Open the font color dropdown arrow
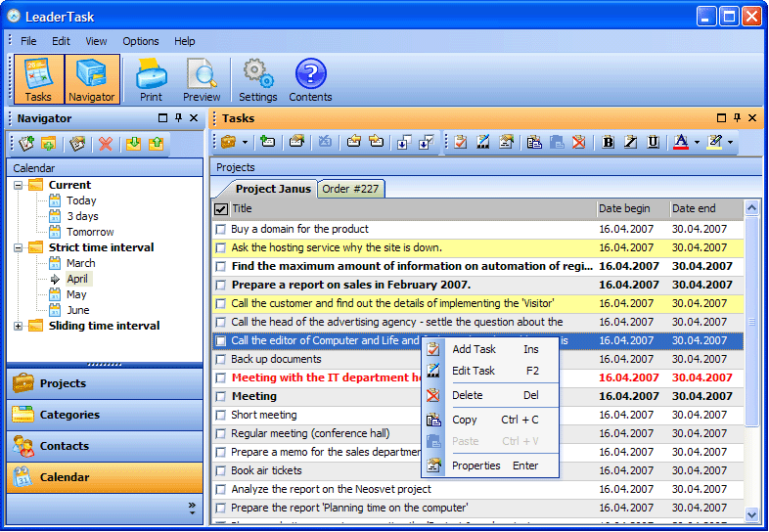Image resolution: width=769 pixels, height=532 pixels. point(697,143)
